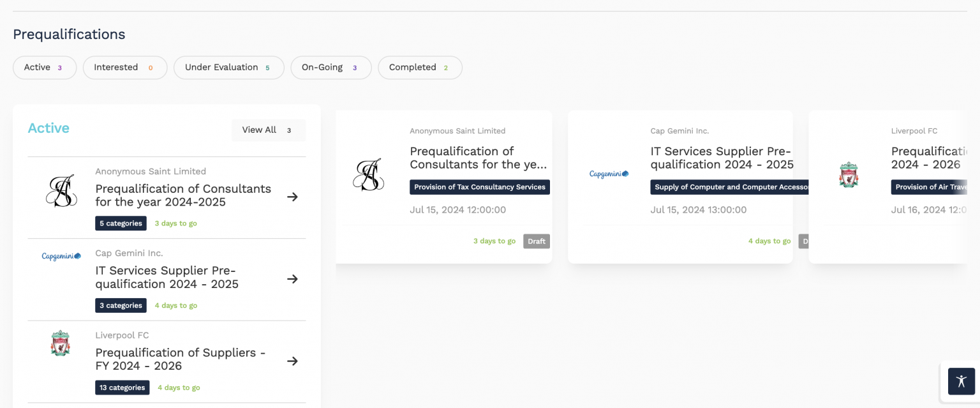Switch to the Interested filter
This screenshot has width=980, height=408.
point(124,67)
